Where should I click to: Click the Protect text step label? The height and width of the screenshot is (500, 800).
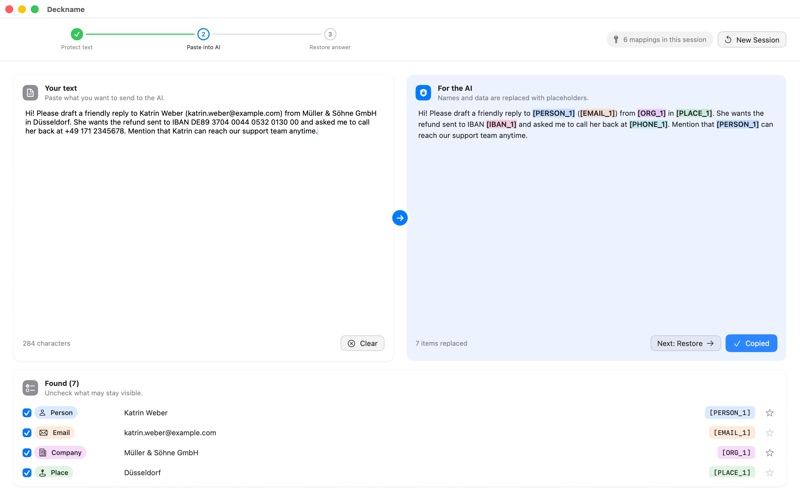(x=77, y=47)
